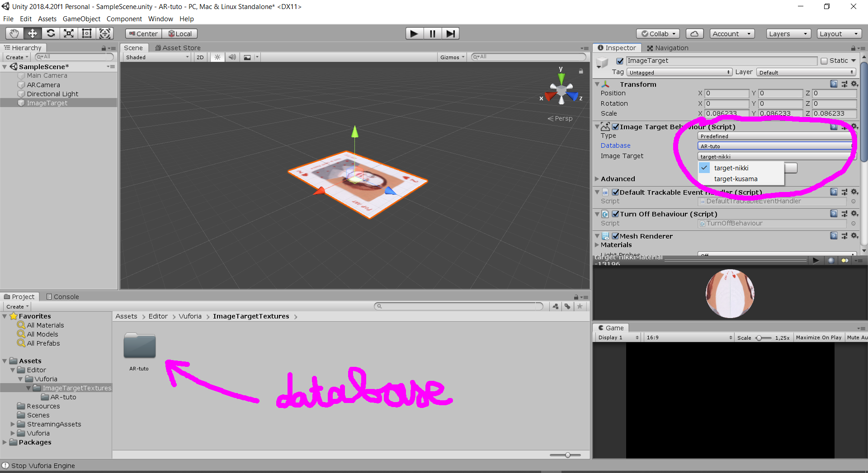The image size is (868, 473).
Task: Toggle scene lighting sun icon
Action: coord(217,57)
